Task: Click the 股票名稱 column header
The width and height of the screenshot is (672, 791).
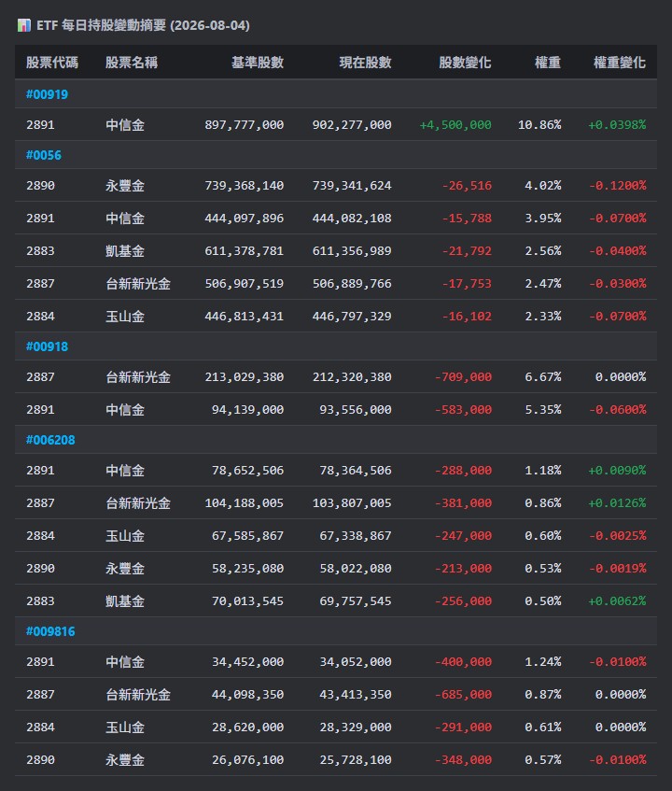Action: point(131,62)
